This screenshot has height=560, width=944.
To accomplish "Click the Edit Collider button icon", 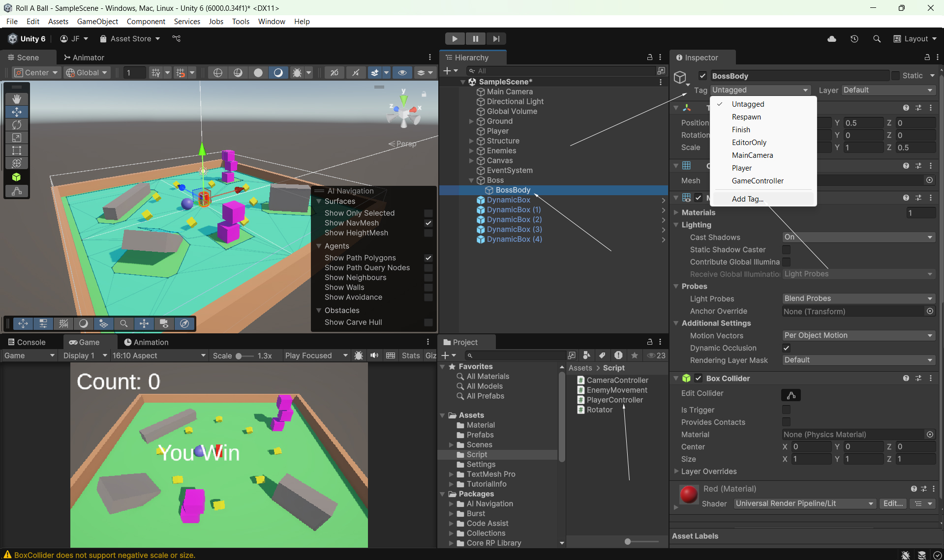I will pos(791,395).
